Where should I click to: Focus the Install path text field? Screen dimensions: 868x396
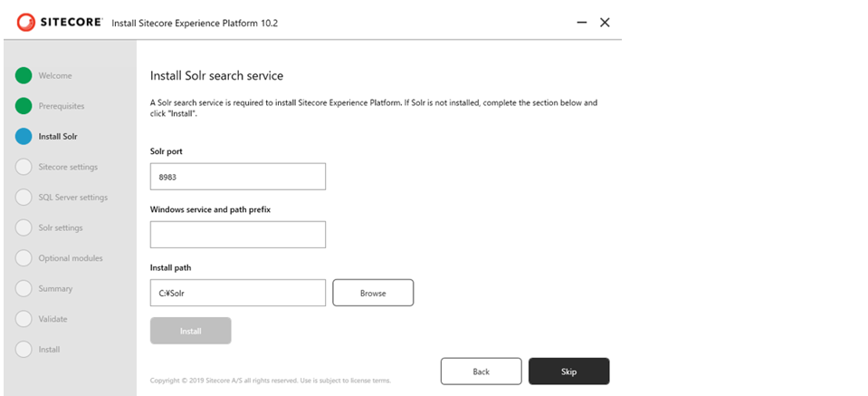[238, 293]
